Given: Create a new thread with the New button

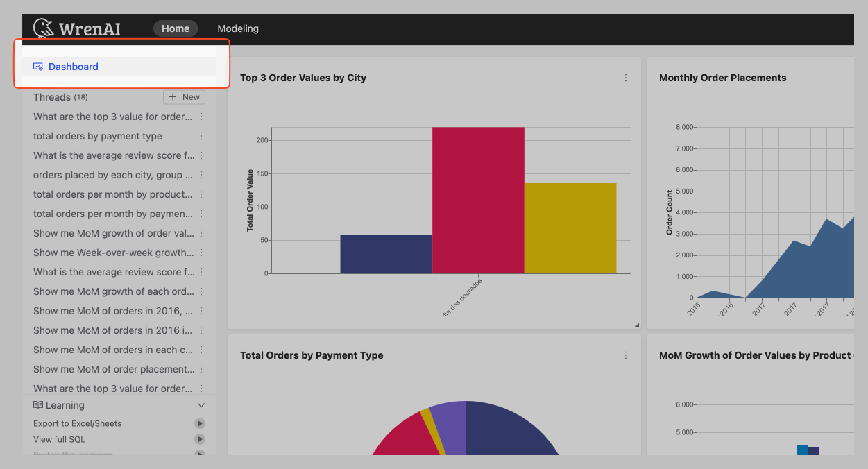Looking at the screenshot, I should [184, 97].
